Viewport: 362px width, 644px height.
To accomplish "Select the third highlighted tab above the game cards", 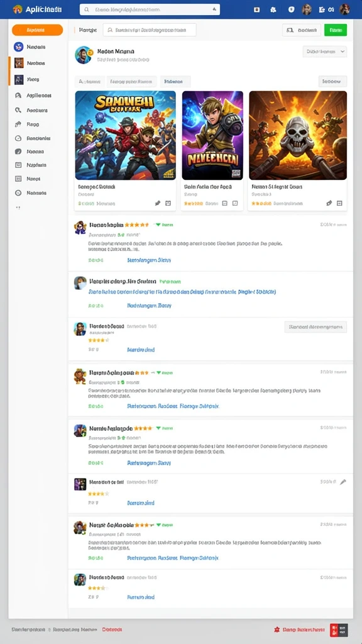I will coord(175,82).
